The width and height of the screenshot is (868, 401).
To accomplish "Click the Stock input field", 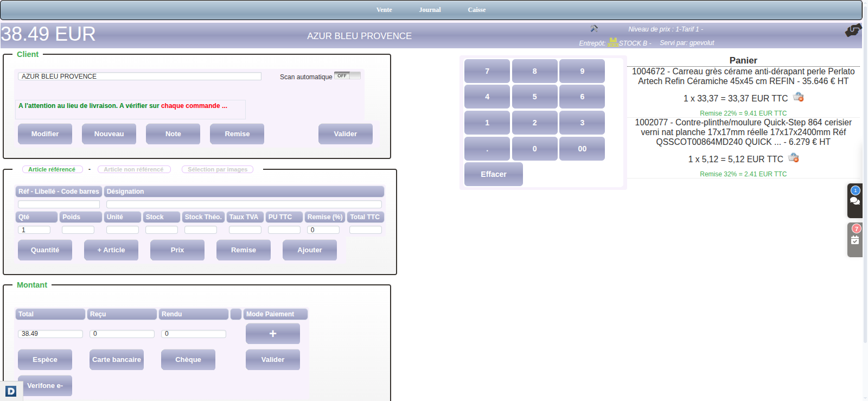I will [162, 230].
